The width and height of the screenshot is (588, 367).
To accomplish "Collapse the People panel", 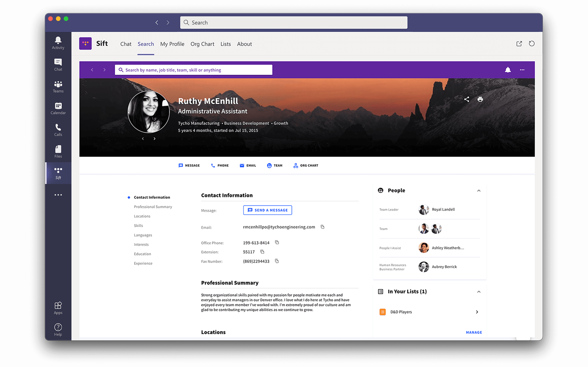I will [479, 191].
